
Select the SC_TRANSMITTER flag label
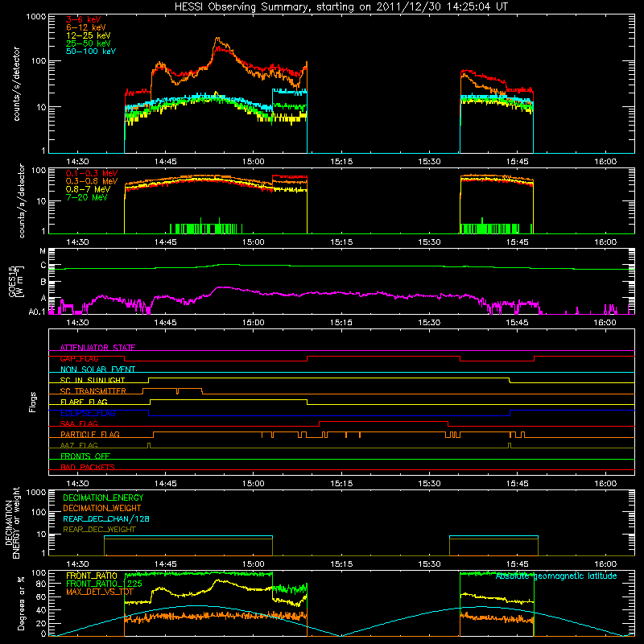click(x=93, y=390)
